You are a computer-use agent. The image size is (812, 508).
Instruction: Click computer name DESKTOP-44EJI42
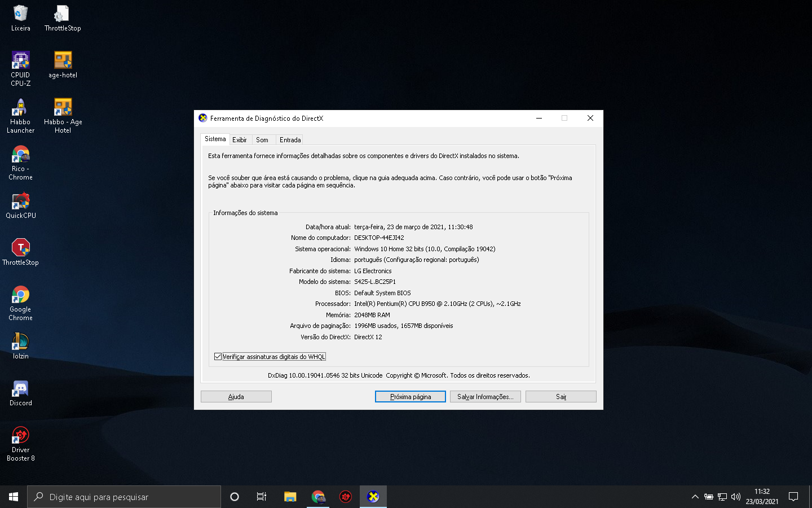coord(379,238)
